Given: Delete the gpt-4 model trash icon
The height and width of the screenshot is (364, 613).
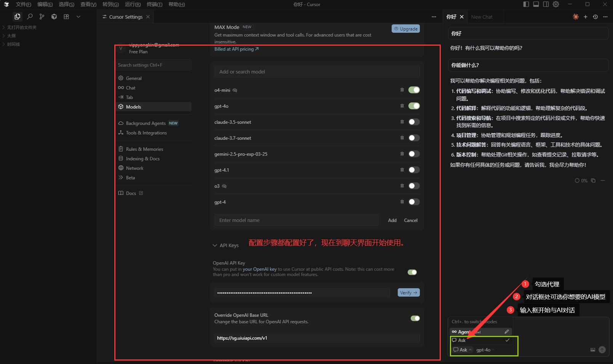Looking at the screenshot, I should click(x=402, y=202).
